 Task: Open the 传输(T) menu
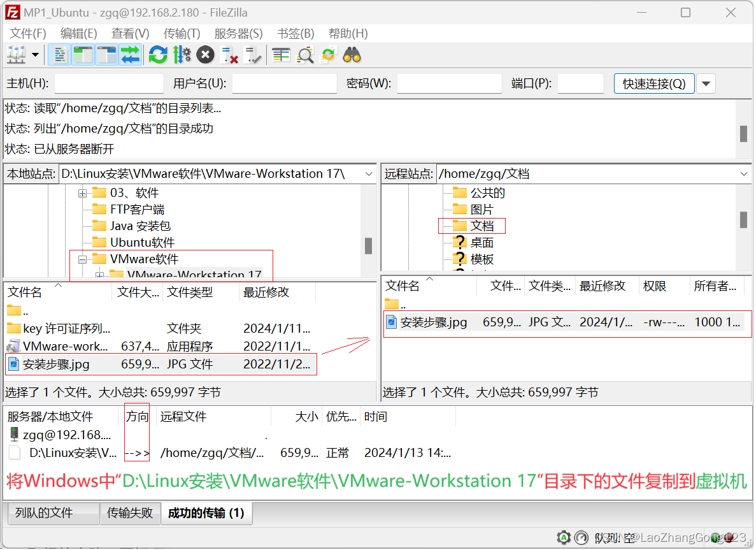[182, 33]
